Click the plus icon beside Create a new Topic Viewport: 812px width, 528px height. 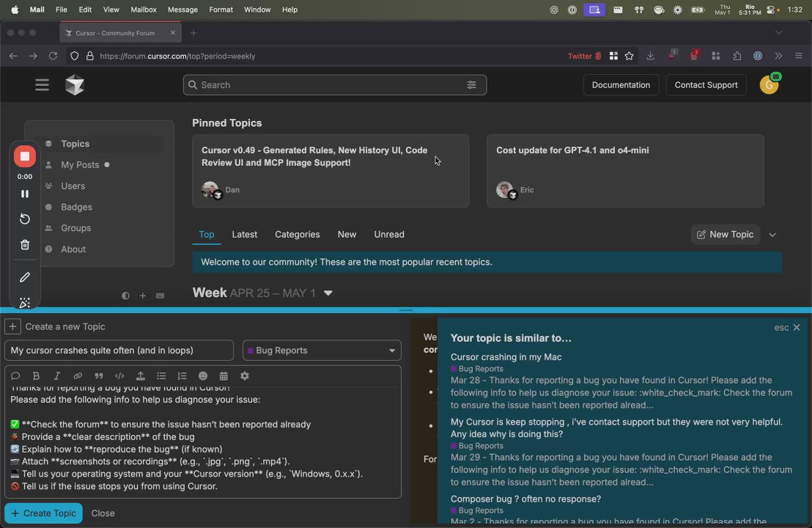pos(12,326)
